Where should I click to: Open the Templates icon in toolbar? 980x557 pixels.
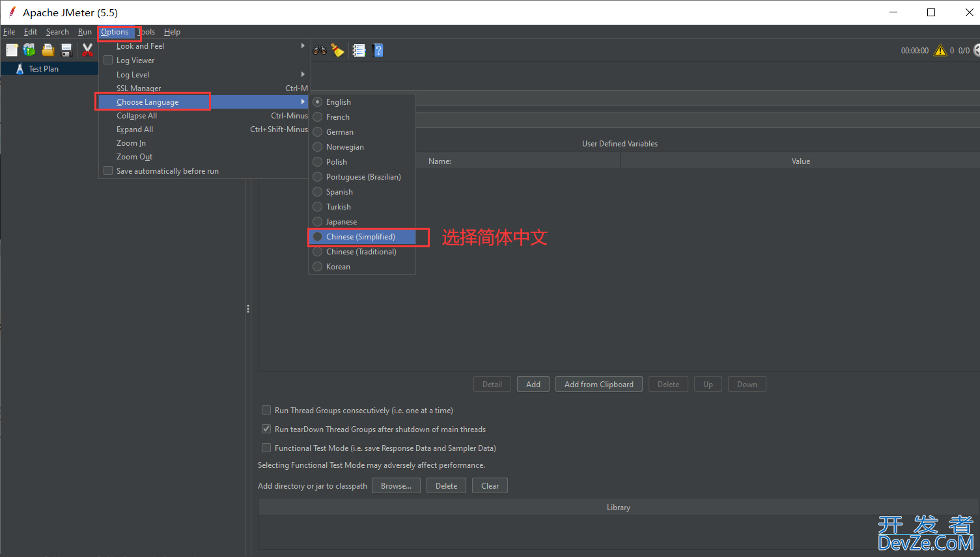pos(29,50)
